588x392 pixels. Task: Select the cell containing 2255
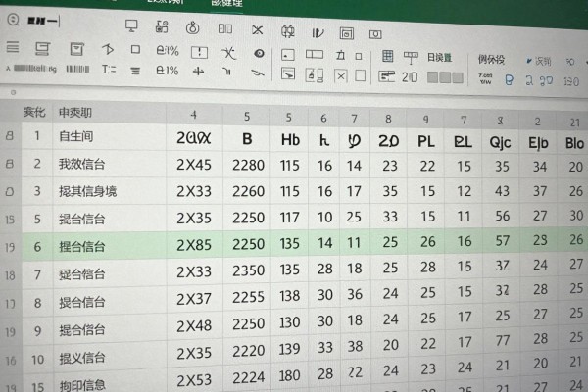click(x=248, y=297)
